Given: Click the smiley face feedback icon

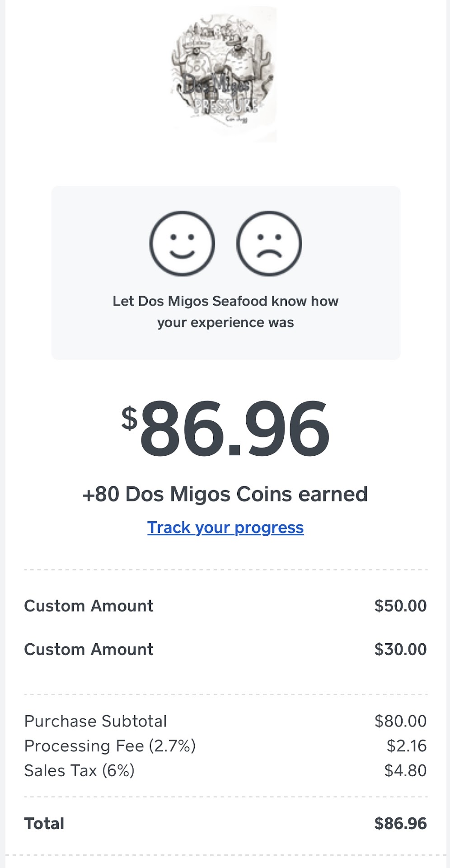Looking at the screenshot, I should point(182,244).
